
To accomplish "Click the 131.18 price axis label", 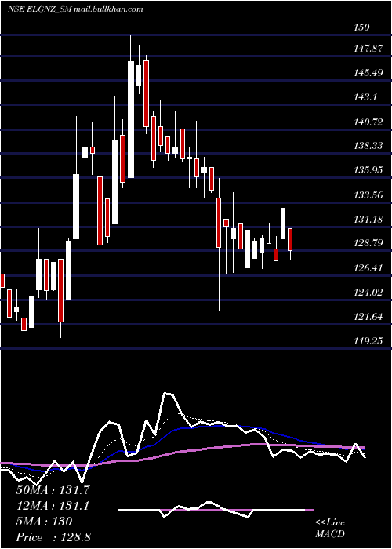I will (x=369, y=220).
